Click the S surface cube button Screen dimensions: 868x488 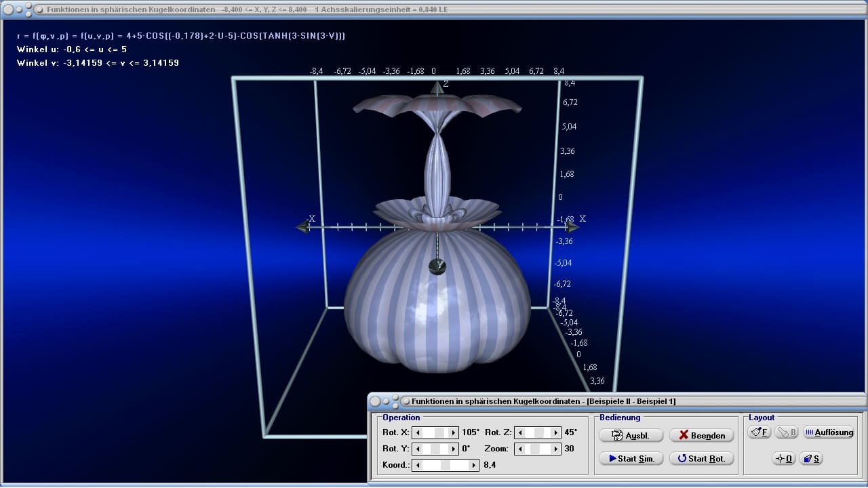(x=811, y=459)
